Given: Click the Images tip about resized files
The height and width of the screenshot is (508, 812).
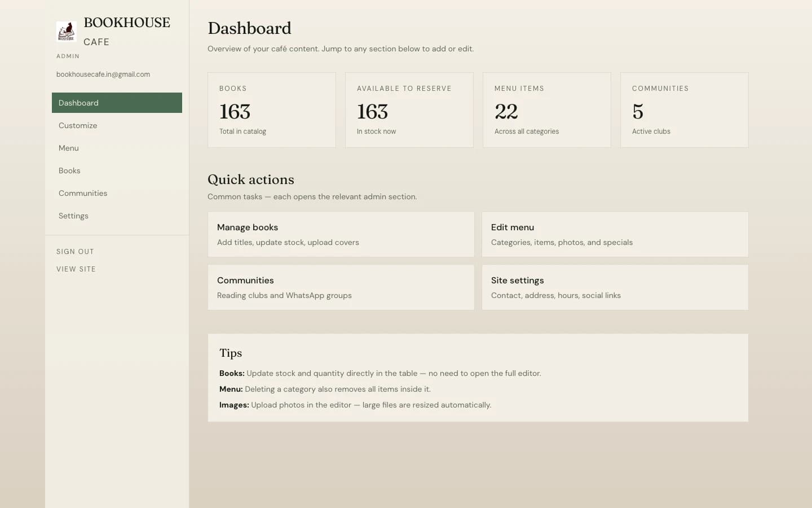Looking at the screenshot, I should (355, 405).
